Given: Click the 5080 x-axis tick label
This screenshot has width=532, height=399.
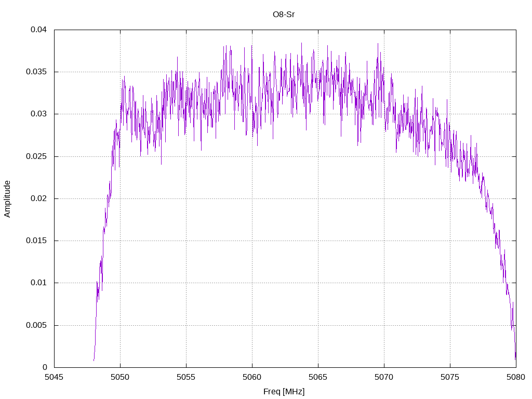Looking at the screenshot, I should tap(516, 377).
